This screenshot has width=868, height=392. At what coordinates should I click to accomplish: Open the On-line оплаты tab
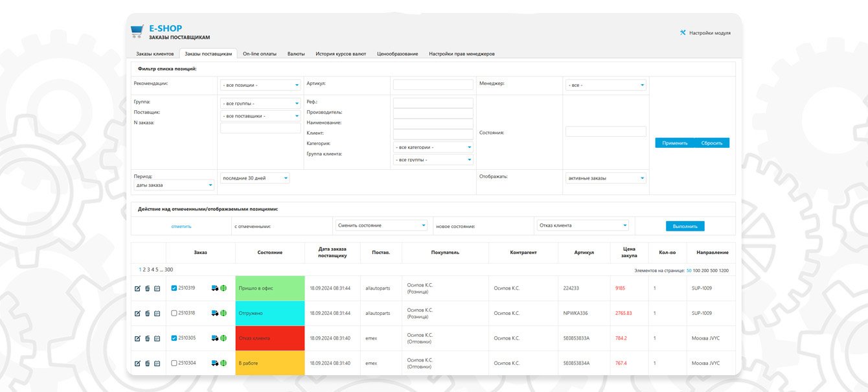260,54
